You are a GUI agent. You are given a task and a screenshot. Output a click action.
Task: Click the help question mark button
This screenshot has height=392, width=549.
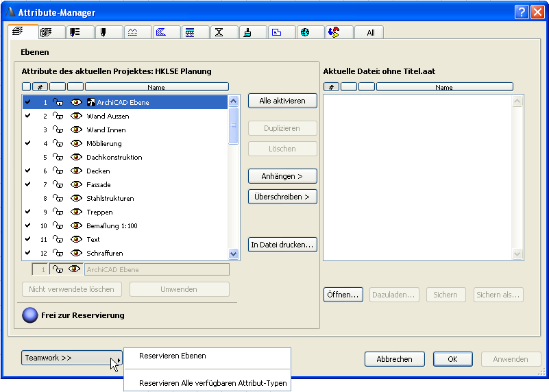click(522, 12)
